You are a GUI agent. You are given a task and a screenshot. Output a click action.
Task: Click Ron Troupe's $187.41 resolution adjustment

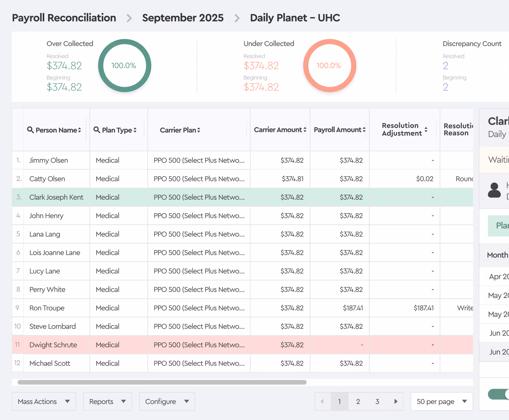tap(424, 308)
